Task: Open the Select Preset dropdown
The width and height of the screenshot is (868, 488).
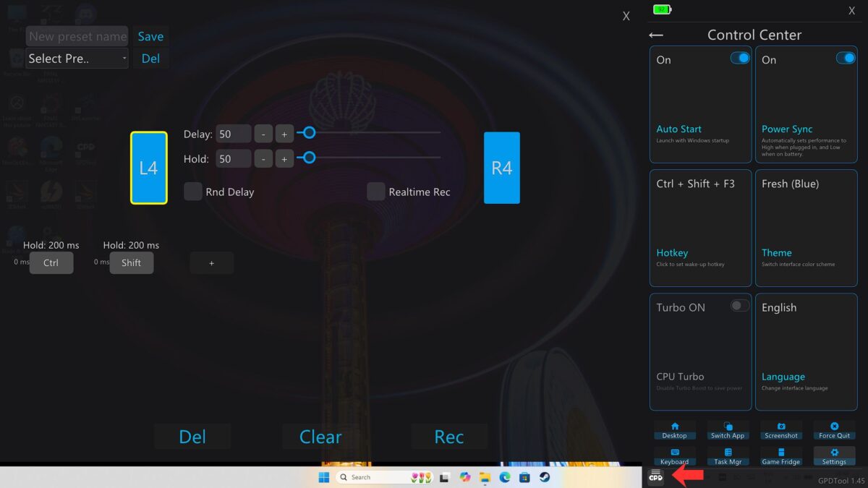Action: coord(76,59)
